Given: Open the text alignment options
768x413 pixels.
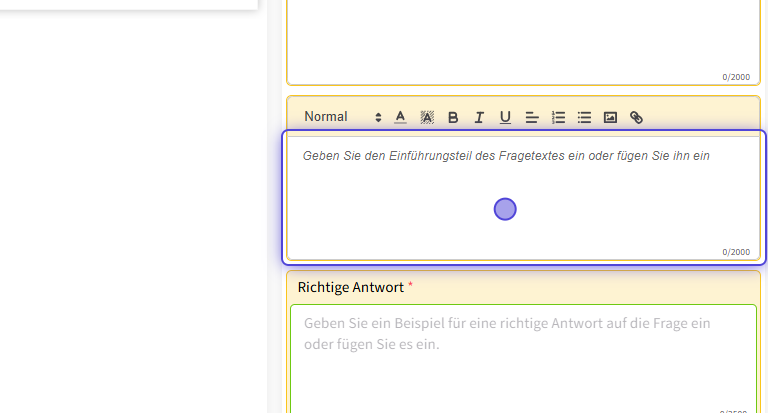Looking at the screenshot, I should (x=532, y=117).
